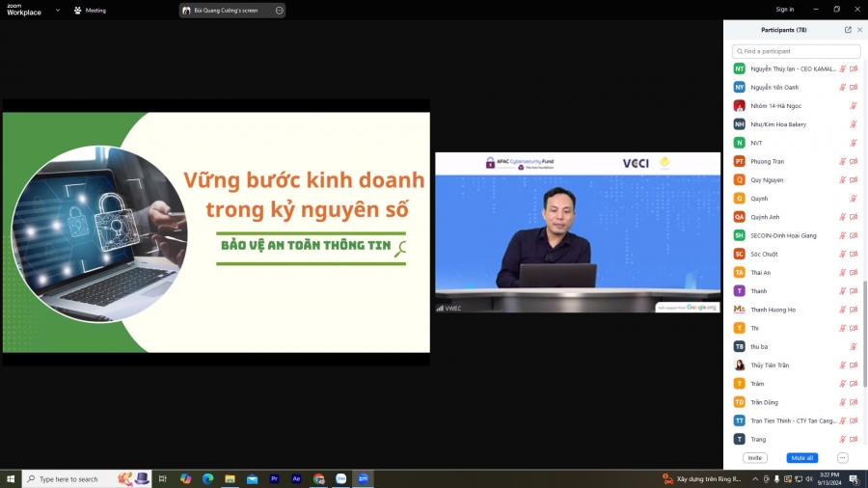Select the Bùi Quang Cường's screen tab

(227, 11)
